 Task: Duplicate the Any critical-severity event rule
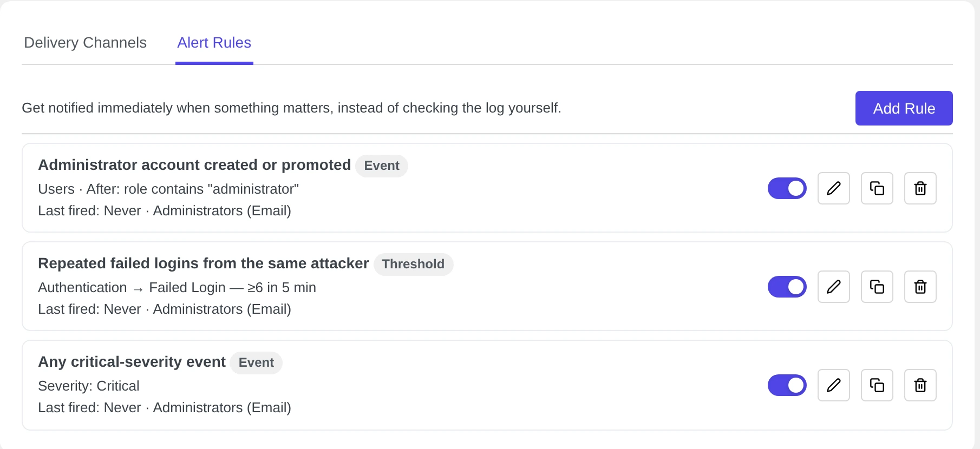pos(877,385)
